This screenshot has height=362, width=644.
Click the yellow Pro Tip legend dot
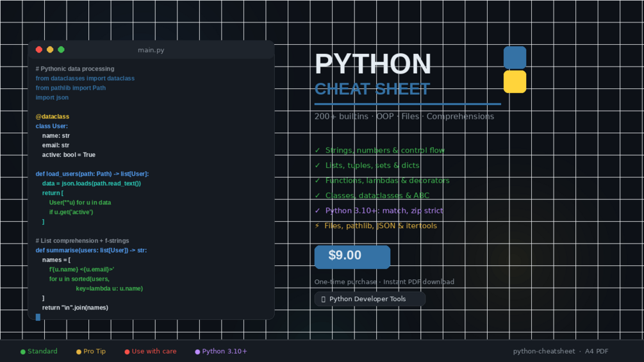point(79,352)
